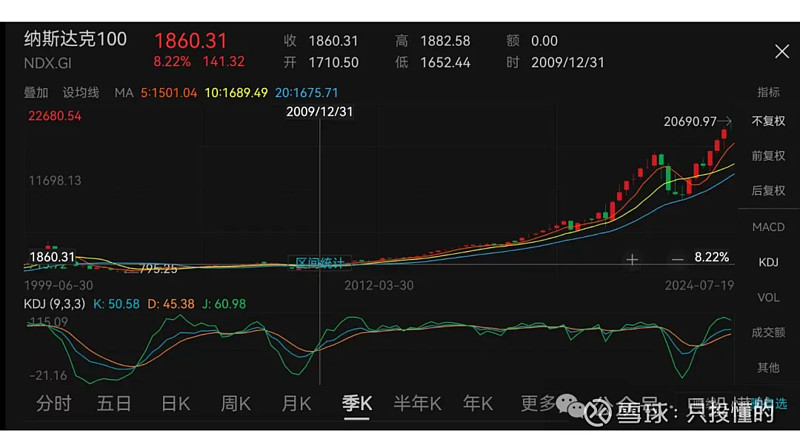This screenshot has height=439, width=800.
Task: Open the 指标 indicators panel
Action: click(768, 92)
